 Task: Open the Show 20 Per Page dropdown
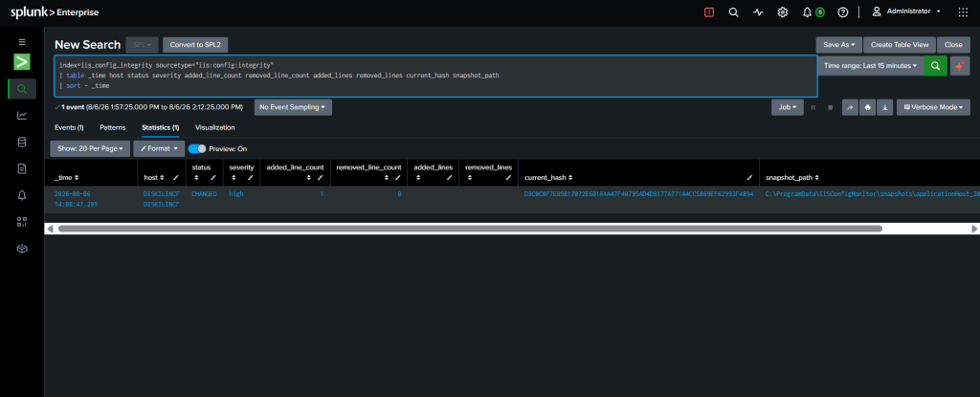[90, 149]
